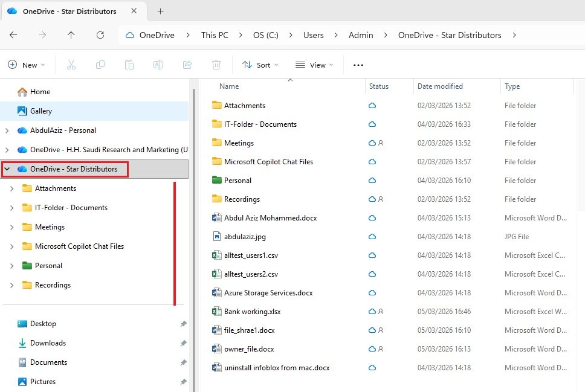
Task: Click the image icon of abdulaziz.jpg
Action: click(x=217, y=236)
